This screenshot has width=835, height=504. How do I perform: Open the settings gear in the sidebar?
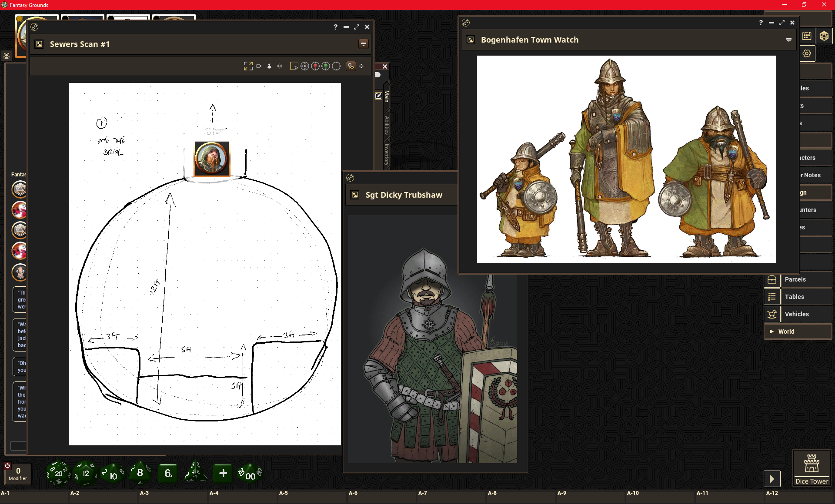[807, 53]
